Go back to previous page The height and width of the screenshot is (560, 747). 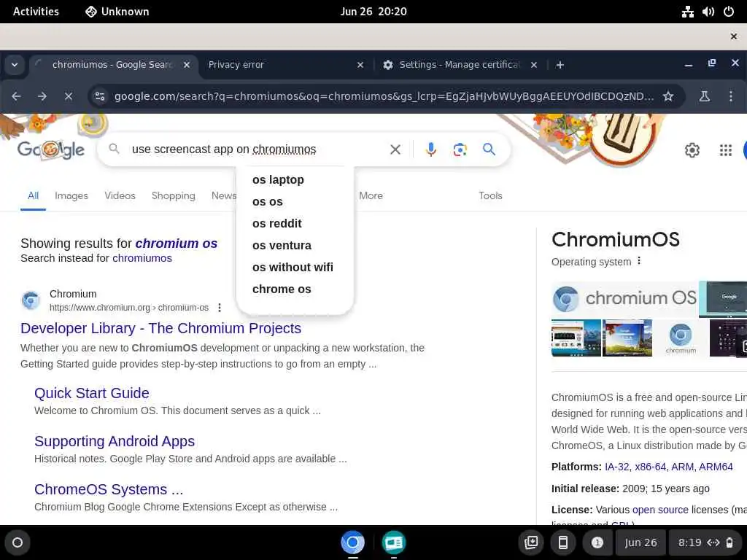tap(16, 96)
